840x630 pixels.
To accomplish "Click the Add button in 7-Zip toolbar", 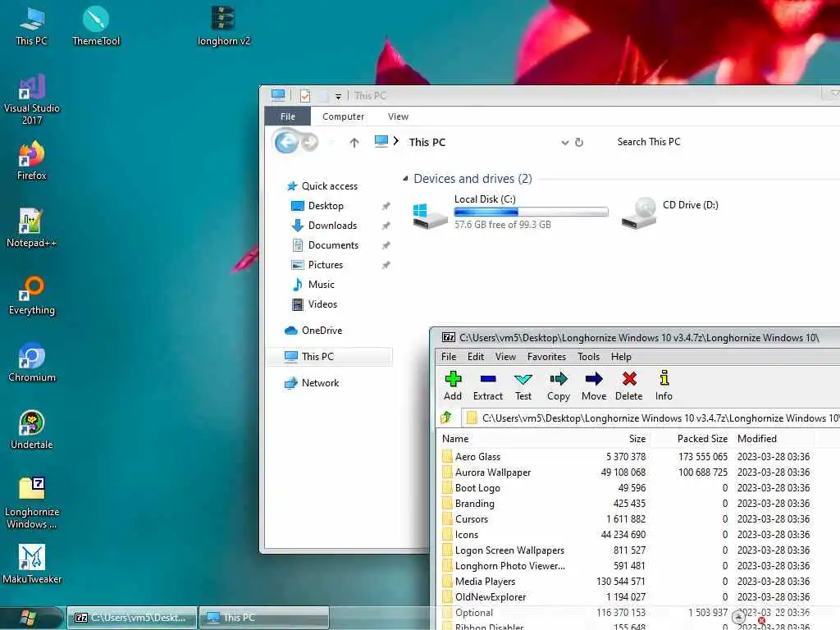I will click(453, 386).
